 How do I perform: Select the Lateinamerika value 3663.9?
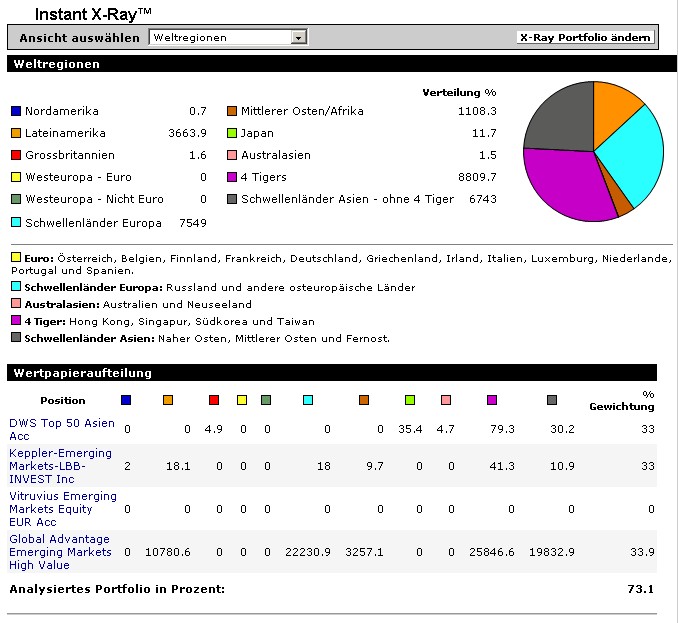click(187, 133)
